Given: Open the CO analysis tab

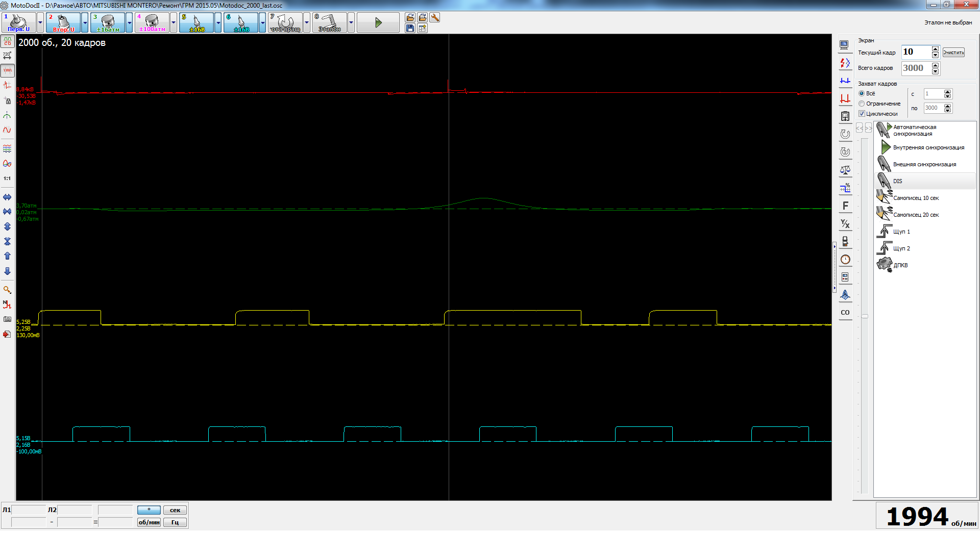Looking at the screenshot, I should (845, 313).
